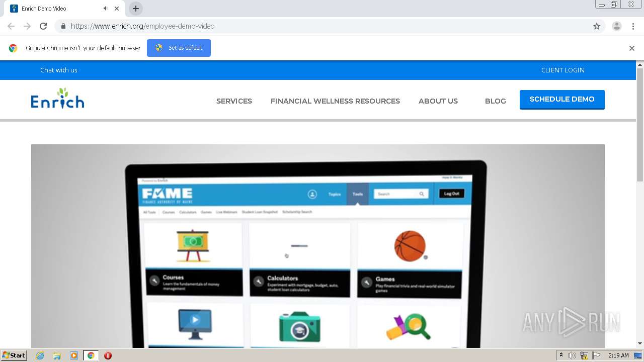Set Chrome as default browser
The width and height of the screenshot is (644, 362).
(179, 48)
